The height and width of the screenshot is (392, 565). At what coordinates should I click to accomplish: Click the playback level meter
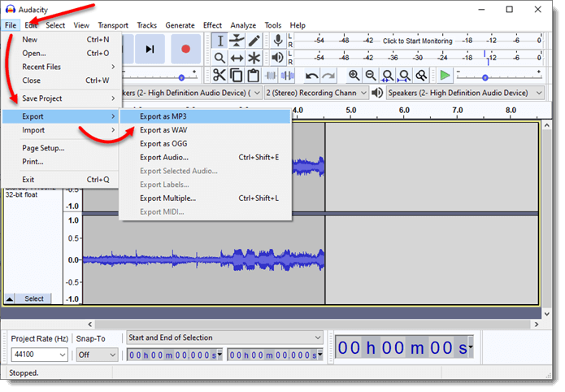click(x=418, y=58)
